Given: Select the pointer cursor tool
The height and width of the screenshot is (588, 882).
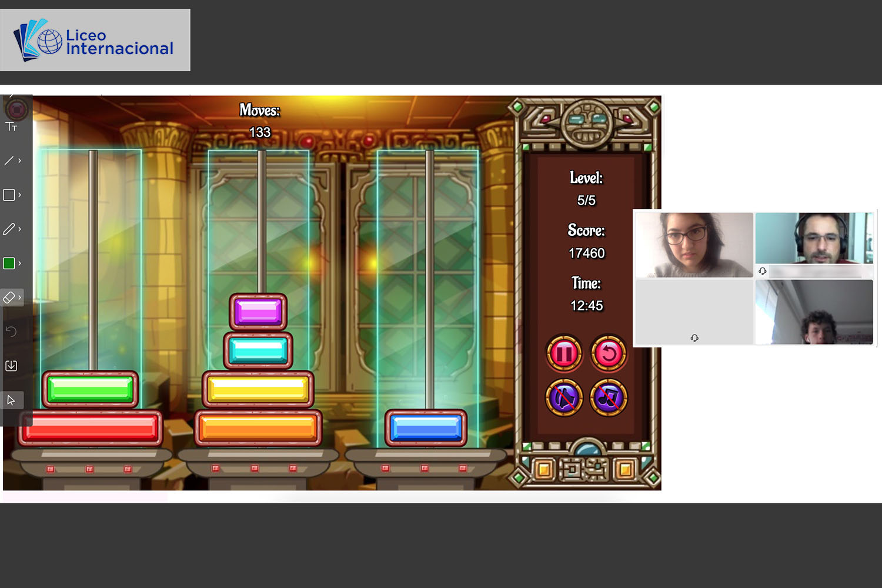Looking at the screenshot, I should [11, 400].
